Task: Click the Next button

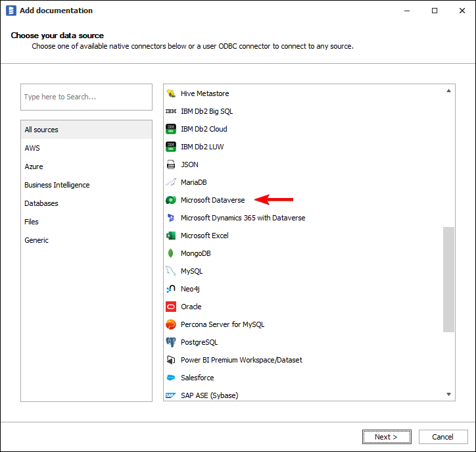Action: (x=387, y=437)
